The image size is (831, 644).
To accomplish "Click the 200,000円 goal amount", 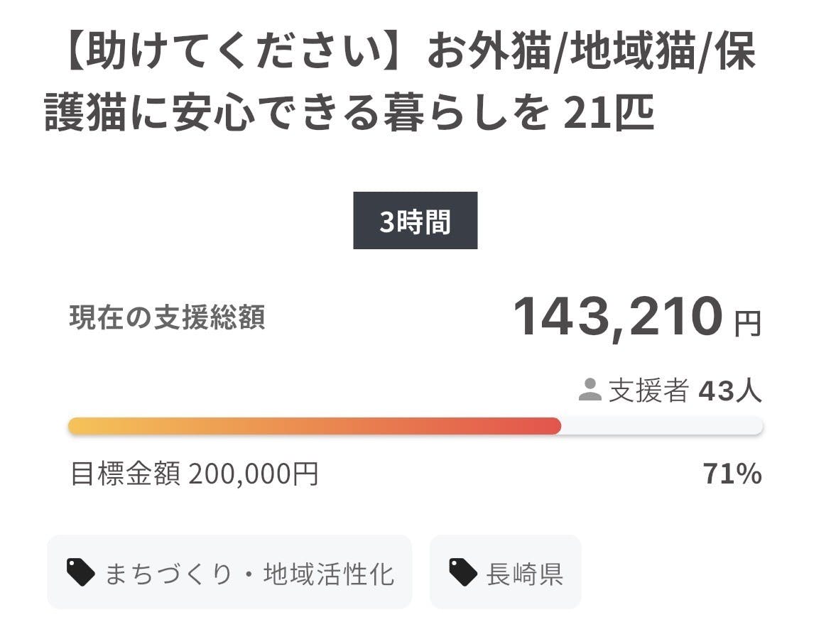I will pyautogui.click(x=254, y=474).
